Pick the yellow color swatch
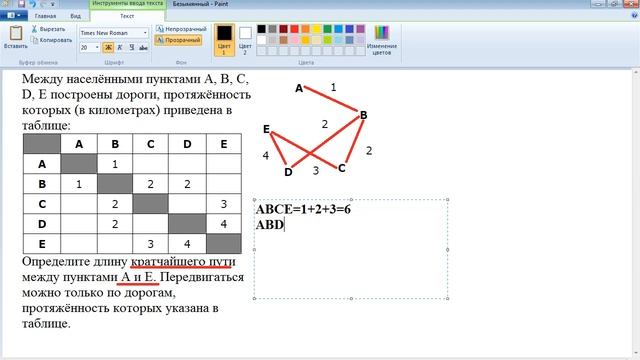Image resolution: width=640 pixels, height=360 pixels. pyautogui.click(x=317, y=29)
